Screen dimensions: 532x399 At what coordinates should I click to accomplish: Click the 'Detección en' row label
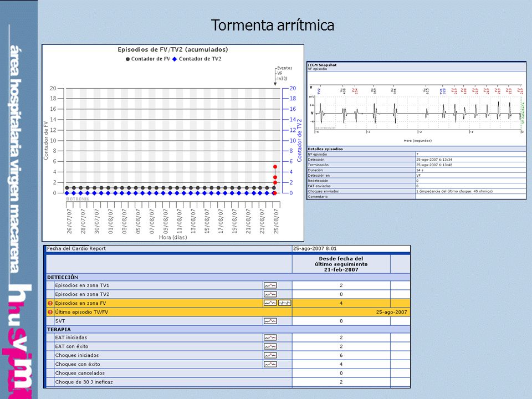[x=319, y=176]
